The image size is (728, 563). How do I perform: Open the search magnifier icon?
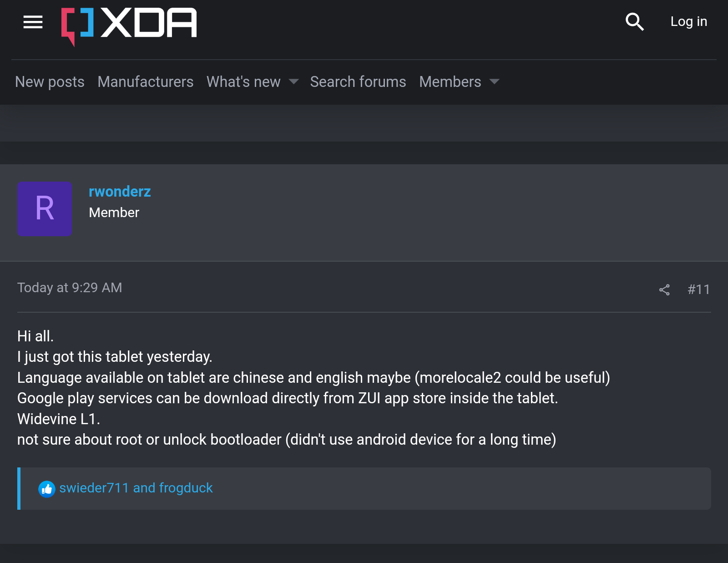[634, 21]
